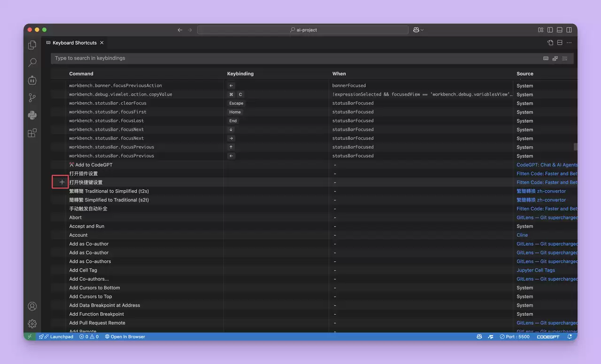
Task: Open Launchpad in status bar
Action: (56, 337)
